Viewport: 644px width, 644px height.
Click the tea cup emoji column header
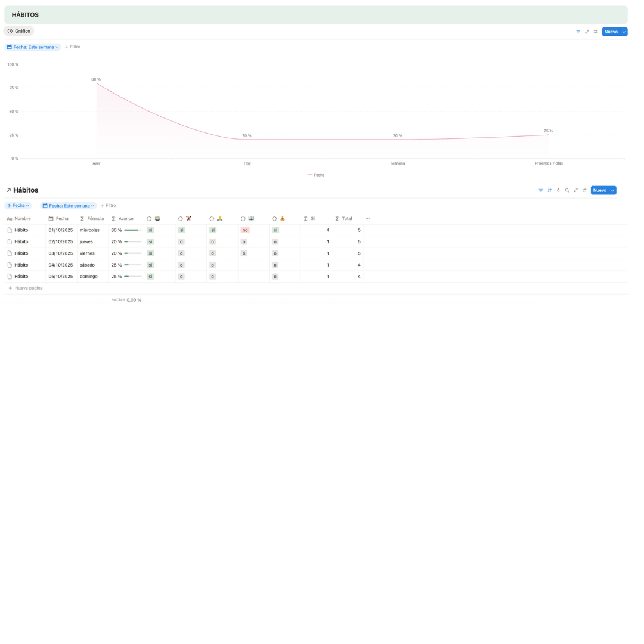pyautogui.click(x=160, y=218)
